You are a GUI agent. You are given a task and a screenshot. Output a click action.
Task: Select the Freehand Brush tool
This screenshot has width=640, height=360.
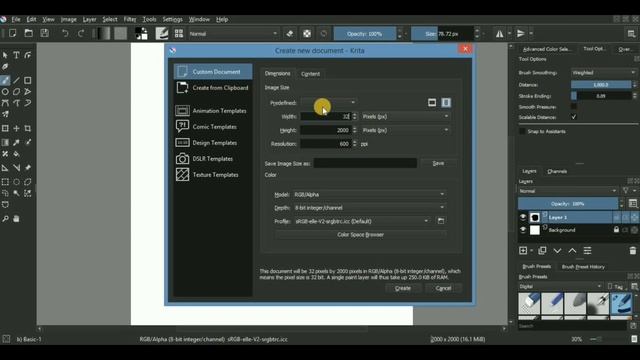point(5,80)
